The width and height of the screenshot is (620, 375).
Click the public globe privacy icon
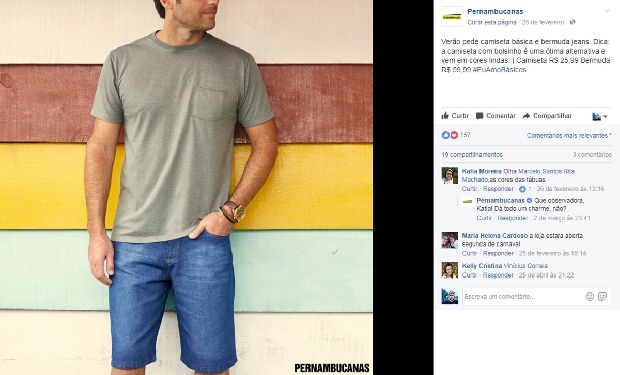coord(573,22)
